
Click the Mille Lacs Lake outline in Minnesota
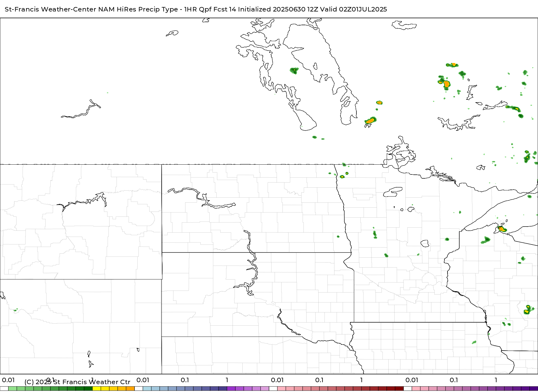click(x=425, y=243)
